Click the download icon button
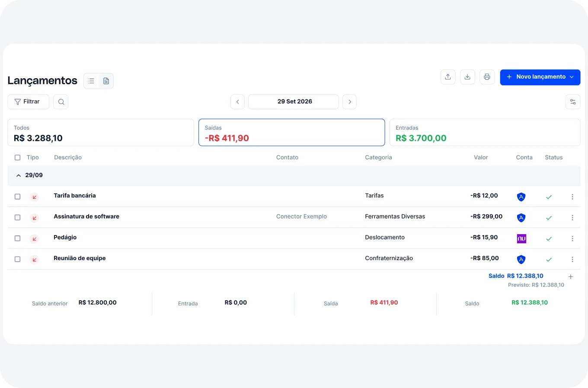The image size is (588, 388). coord(467,77)
